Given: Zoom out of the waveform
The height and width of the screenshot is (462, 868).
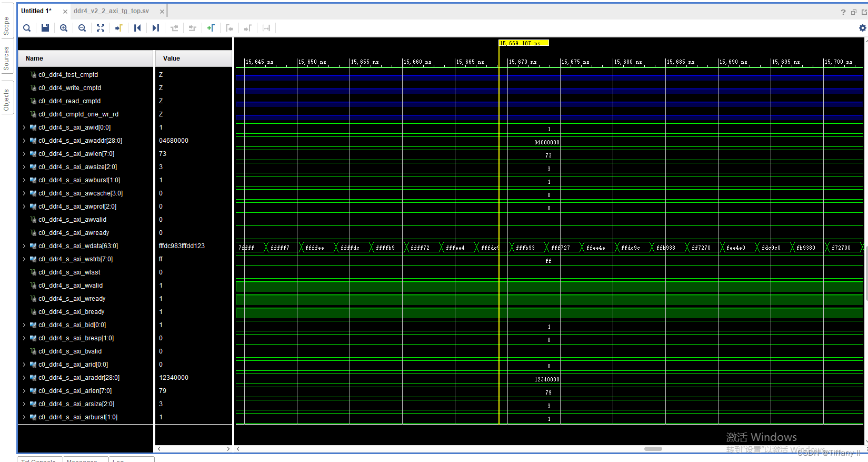Looking at the screenshot, I should click(x=82, y=28).
